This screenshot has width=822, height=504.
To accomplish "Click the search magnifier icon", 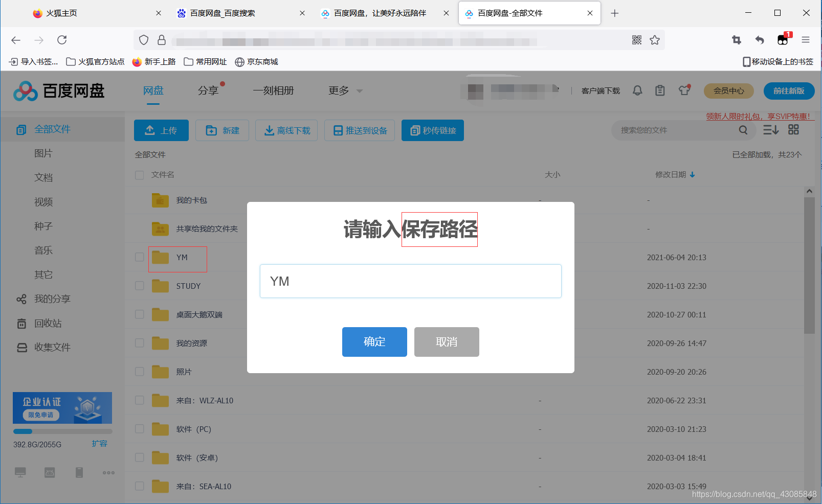I will [743, 130].
